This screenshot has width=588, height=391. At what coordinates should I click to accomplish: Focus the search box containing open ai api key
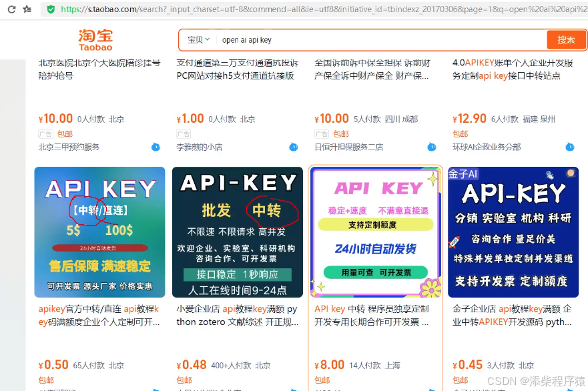[x=380, y=40]
